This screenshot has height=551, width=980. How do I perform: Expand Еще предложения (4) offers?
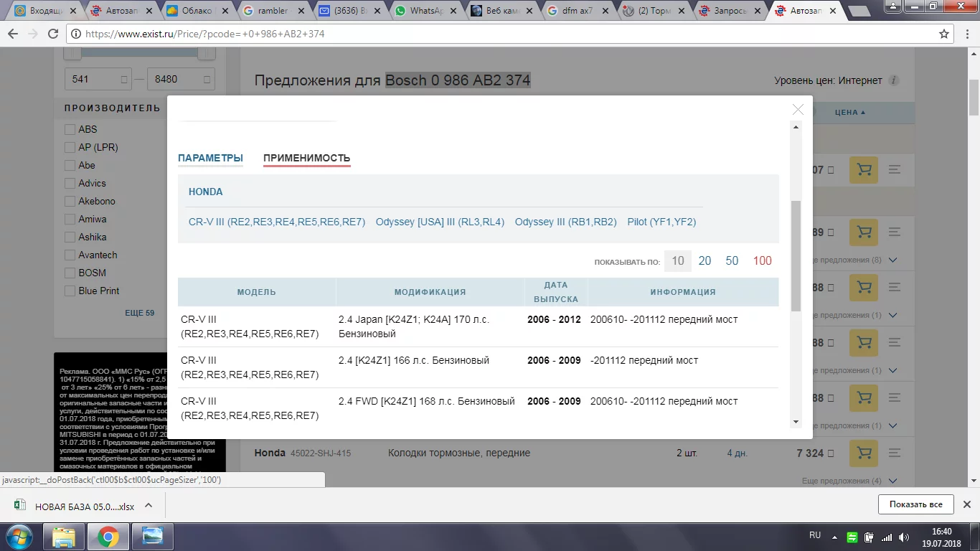pyautogui.click(x=850, y=481)
